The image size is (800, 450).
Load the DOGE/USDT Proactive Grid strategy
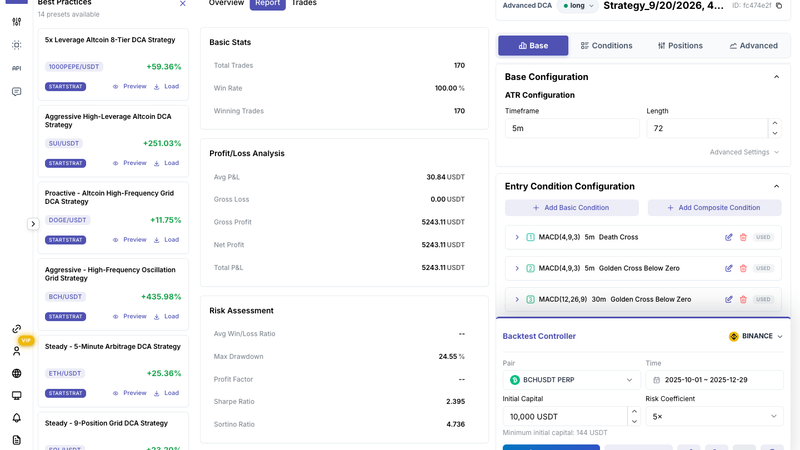tap(166, 240)
